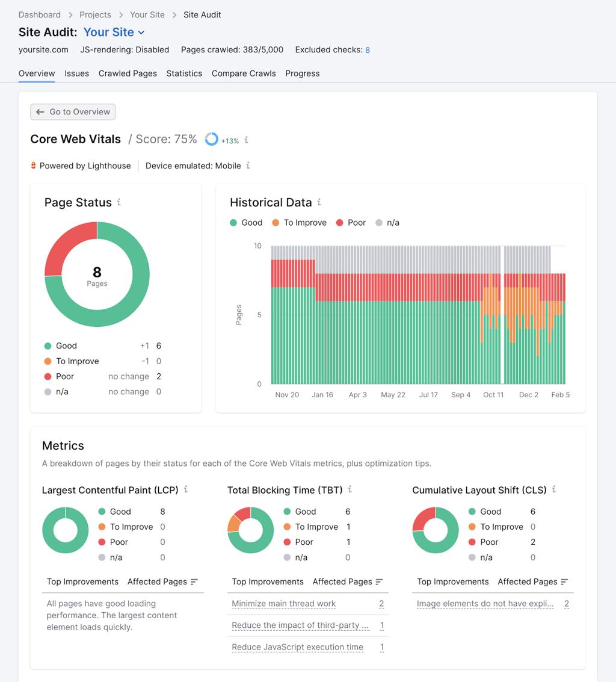Click info icon for Total Blocking Time
The width and height of the screenshot is (616, 682).
[x=350, y=489]
